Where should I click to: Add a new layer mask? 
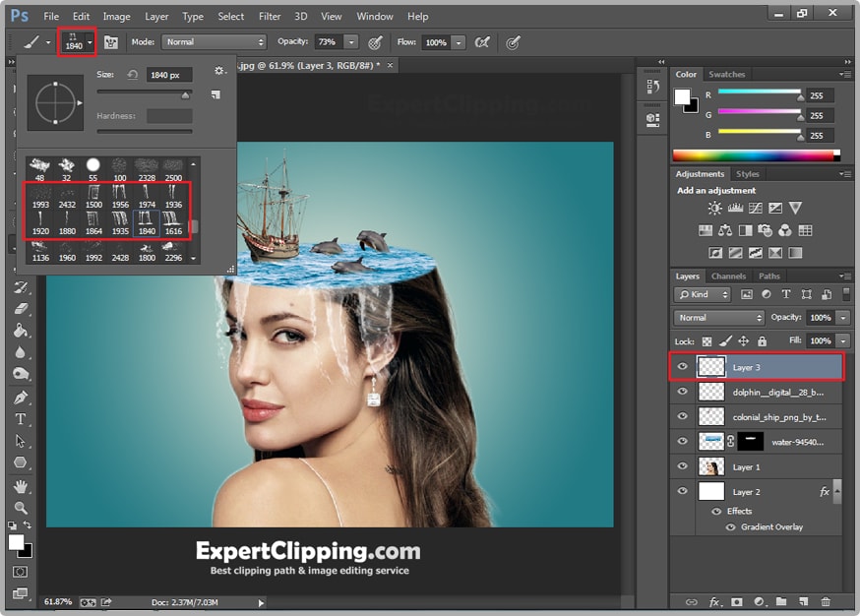[736, 601]
